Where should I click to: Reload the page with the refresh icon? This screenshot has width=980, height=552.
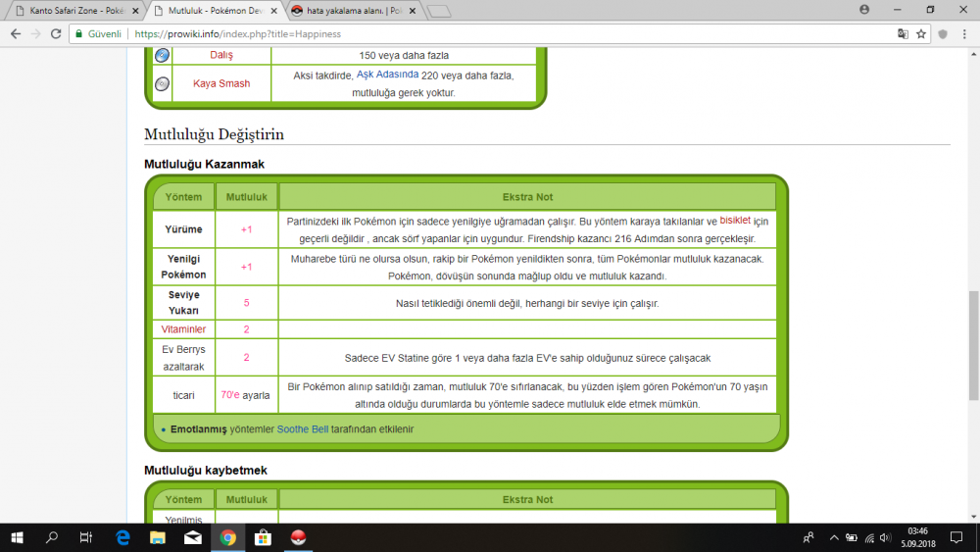click(57, 33)
